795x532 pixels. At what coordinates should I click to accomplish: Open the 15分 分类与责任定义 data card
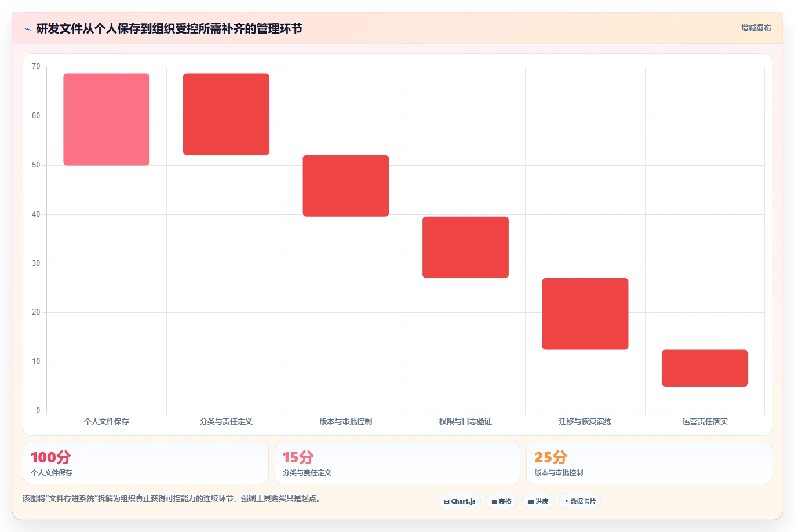pos(397,463)
